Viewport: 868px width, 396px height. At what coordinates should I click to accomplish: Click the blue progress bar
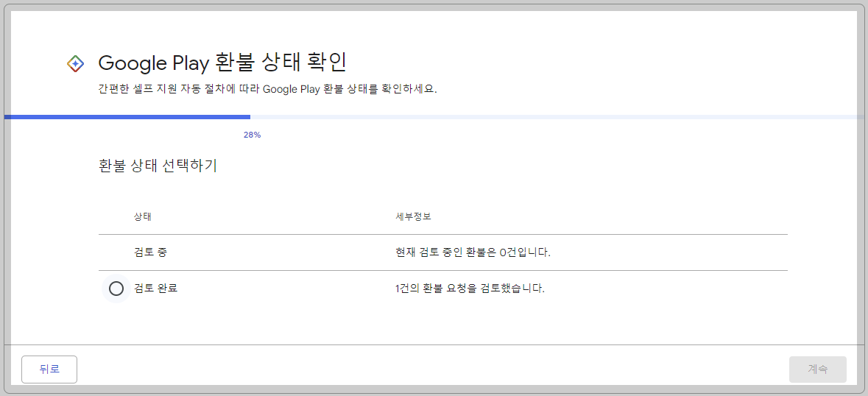127,117
